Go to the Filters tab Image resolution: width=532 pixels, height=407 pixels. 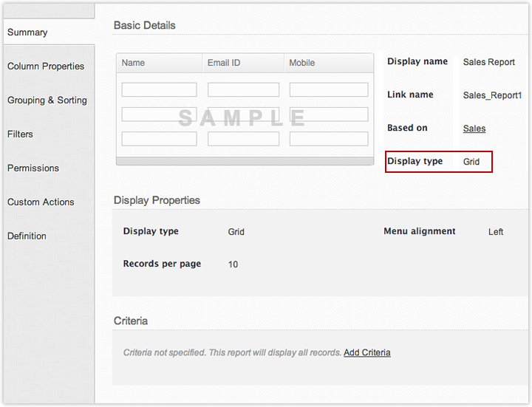(x=20, y=134)
